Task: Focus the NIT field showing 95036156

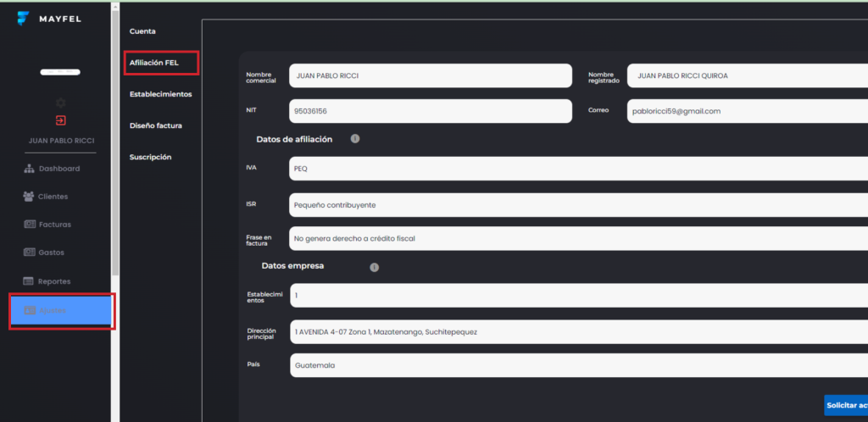Action: pyautogui.click(x=430, y=111)
